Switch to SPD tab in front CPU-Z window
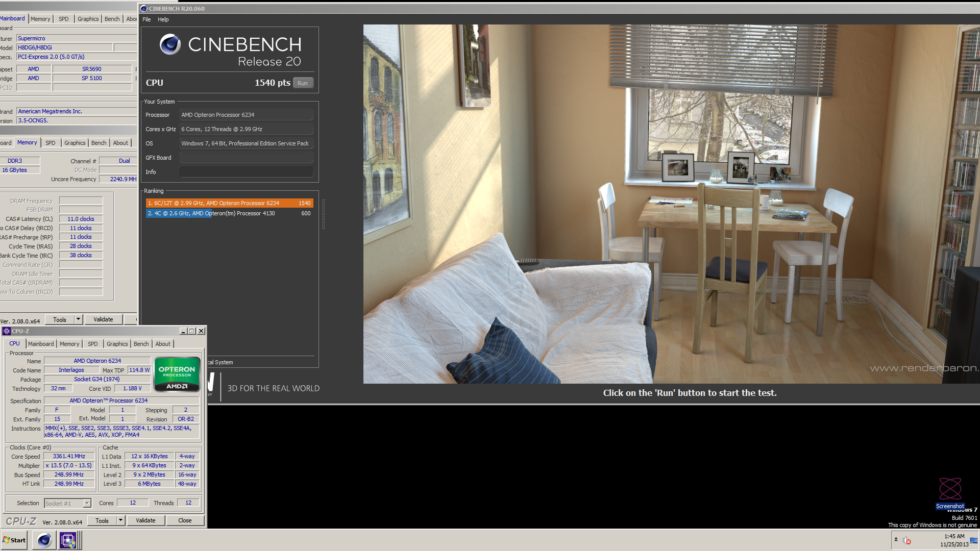The width and height of the screenshot is (980, 551). coord(92,344)
